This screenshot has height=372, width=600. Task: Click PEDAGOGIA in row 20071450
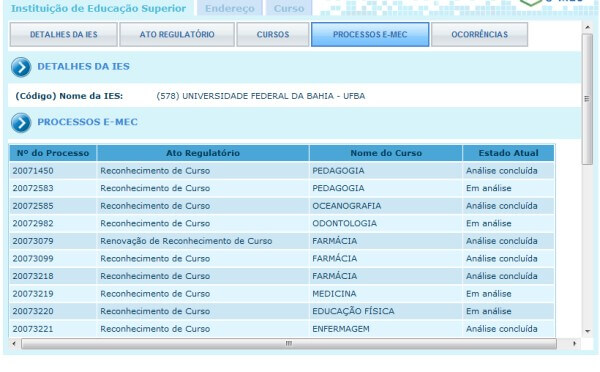click(x=338, y=171)
